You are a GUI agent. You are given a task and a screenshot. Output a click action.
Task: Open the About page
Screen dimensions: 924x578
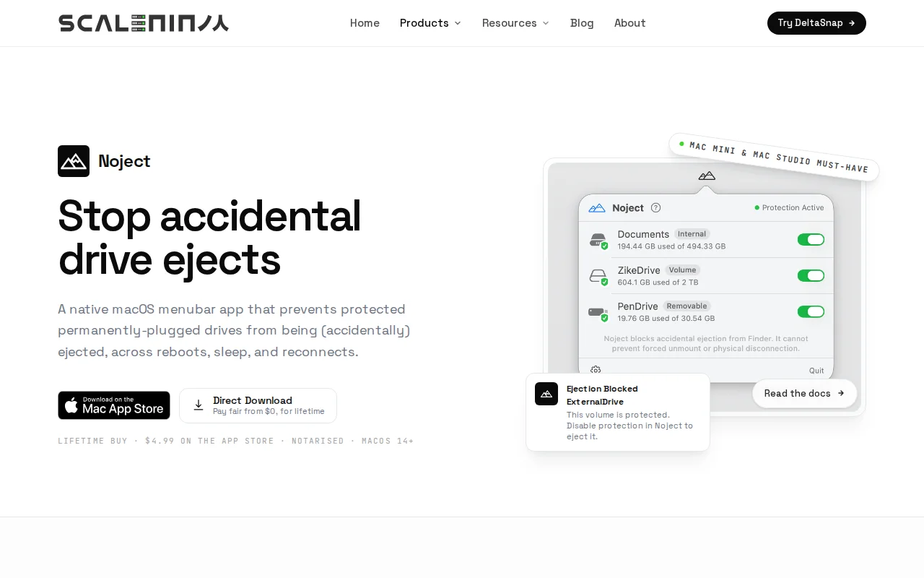pyautogui.click(x=630, y=23)
